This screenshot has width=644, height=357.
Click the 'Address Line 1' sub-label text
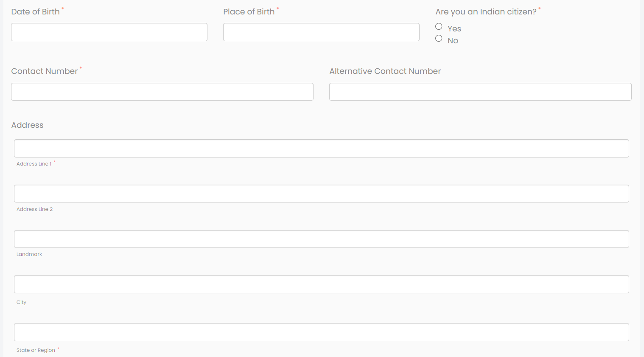click(34, 164)
